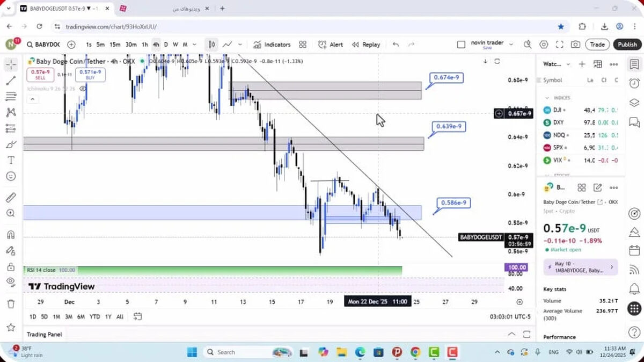
Task: Undo the last chart action
Action: [396, 45]
